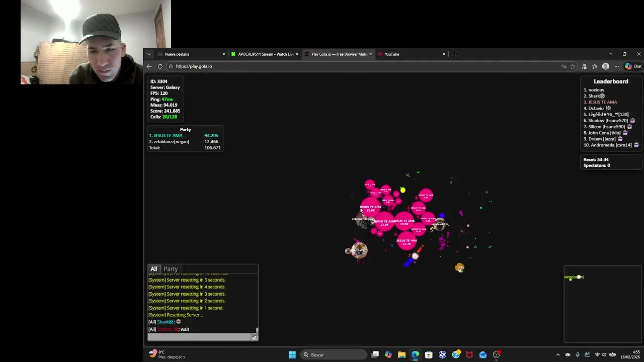Open the Windows Start menu
The image size is (644, 362).
coord(292,355)
